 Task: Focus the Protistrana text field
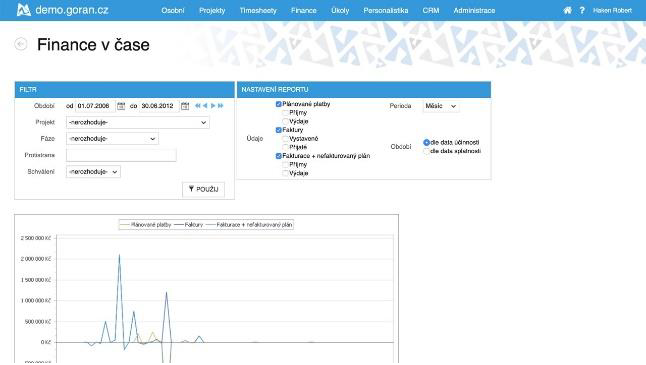pos(121,155)
